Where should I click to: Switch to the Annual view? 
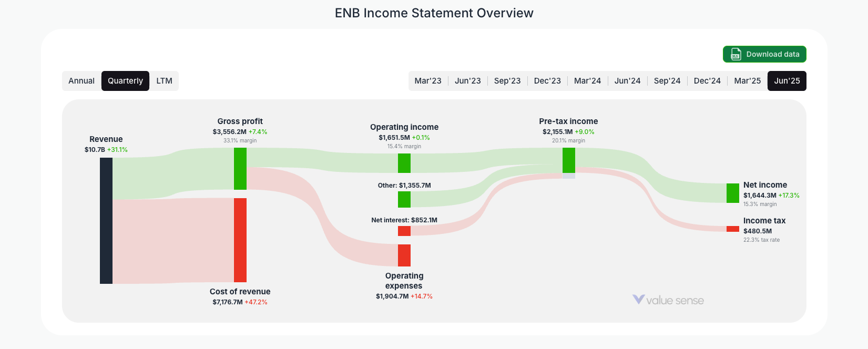[81, 81]
